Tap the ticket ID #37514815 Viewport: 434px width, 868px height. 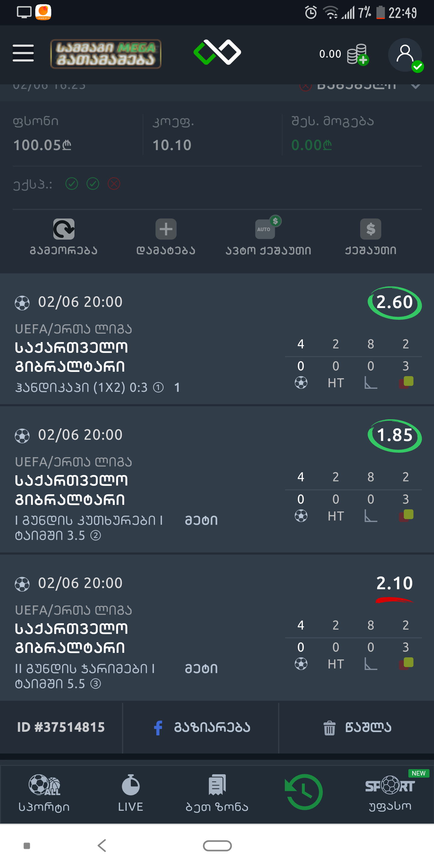(x=61, y=728)
